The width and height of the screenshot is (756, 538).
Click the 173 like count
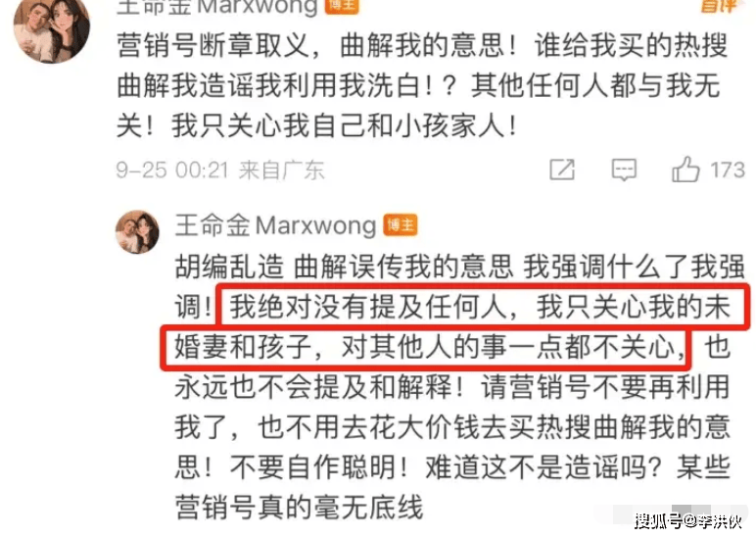click(x=728, y=171)
